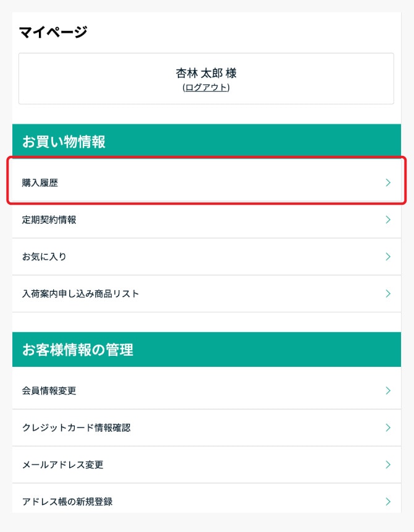The image size is (414, 532).
Task: Tap the chevron next to 購入履歴
Action: [388, 182]
